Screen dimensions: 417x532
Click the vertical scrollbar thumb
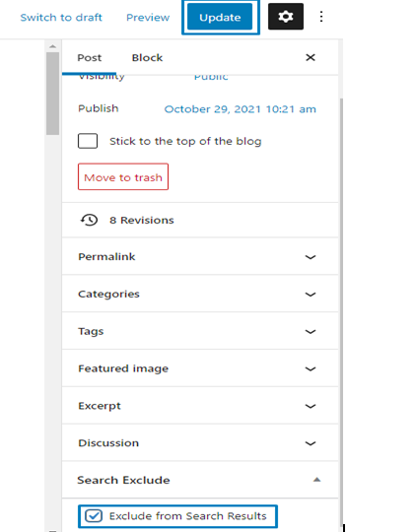[x=52, y=94]
